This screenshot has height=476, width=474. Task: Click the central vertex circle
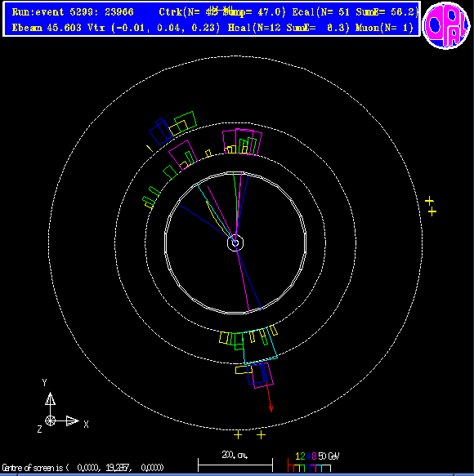coord(235,242)
